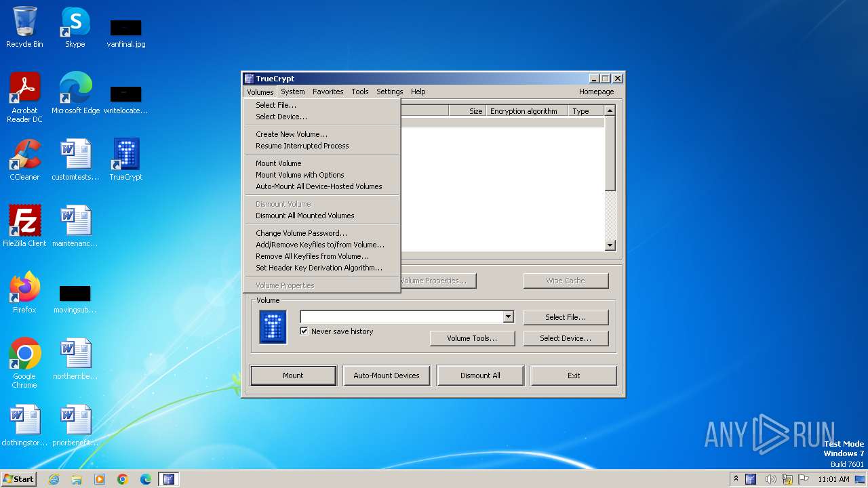Click drive list scroll down arrow
The image size is (868, 488).
coord(610,245)
